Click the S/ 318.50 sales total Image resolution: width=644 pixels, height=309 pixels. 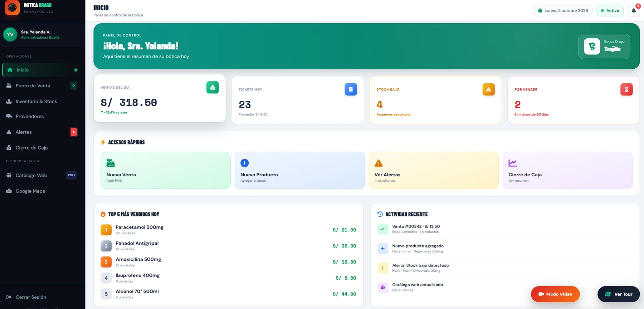coord(129,103)
